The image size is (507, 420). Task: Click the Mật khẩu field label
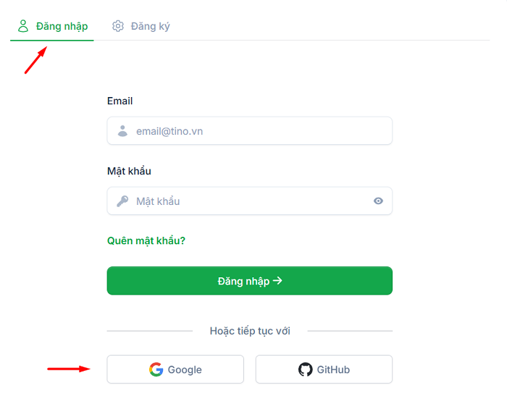pos(129,172)
